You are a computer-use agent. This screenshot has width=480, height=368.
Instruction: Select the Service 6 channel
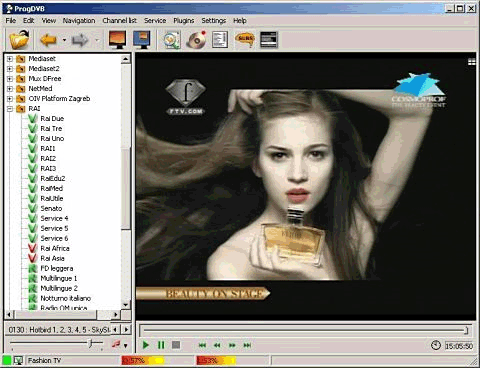(54, 239)
